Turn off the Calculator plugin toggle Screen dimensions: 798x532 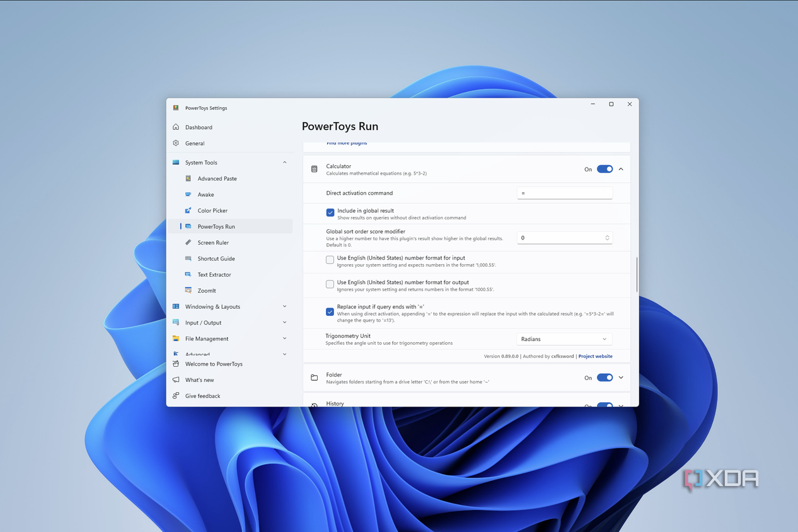604,169
